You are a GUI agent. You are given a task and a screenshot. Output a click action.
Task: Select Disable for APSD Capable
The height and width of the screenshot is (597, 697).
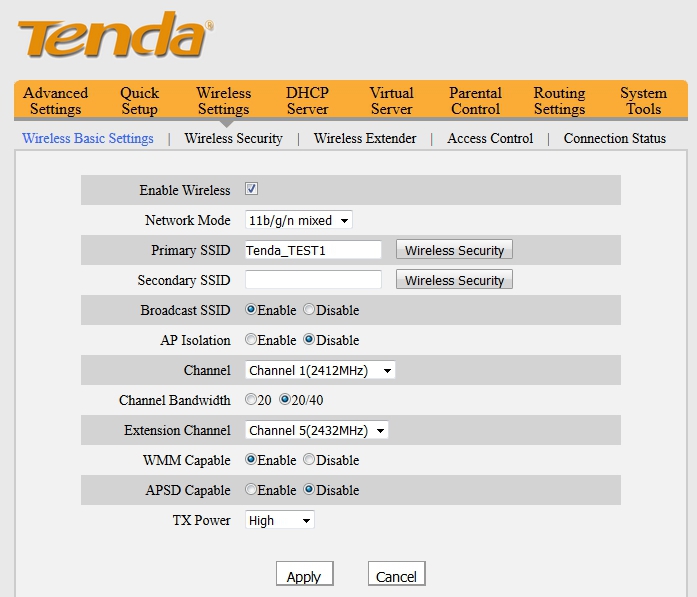[x=308, y=489]
